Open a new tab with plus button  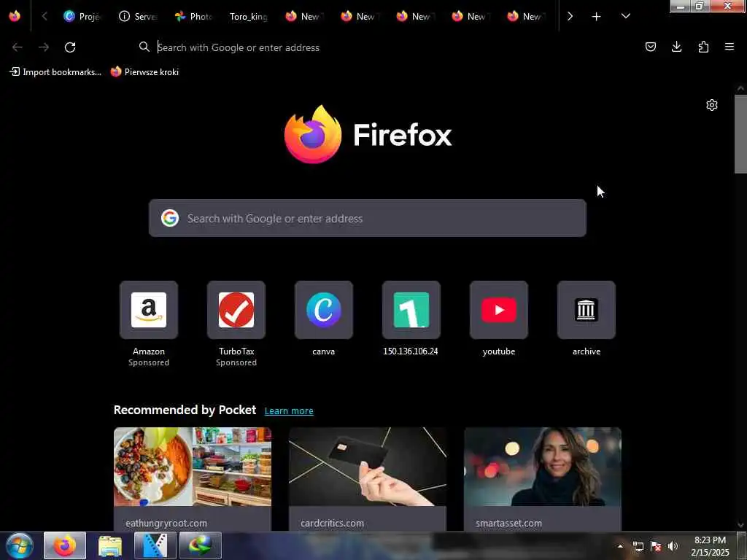(x=596, y=16)
